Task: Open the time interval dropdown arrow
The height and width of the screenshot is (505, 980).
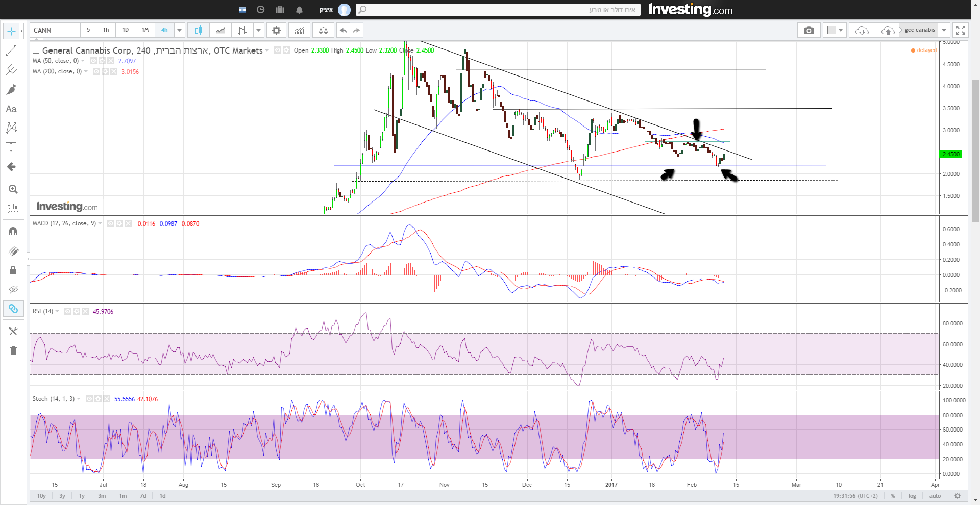Action: click(x=179, y=30)
